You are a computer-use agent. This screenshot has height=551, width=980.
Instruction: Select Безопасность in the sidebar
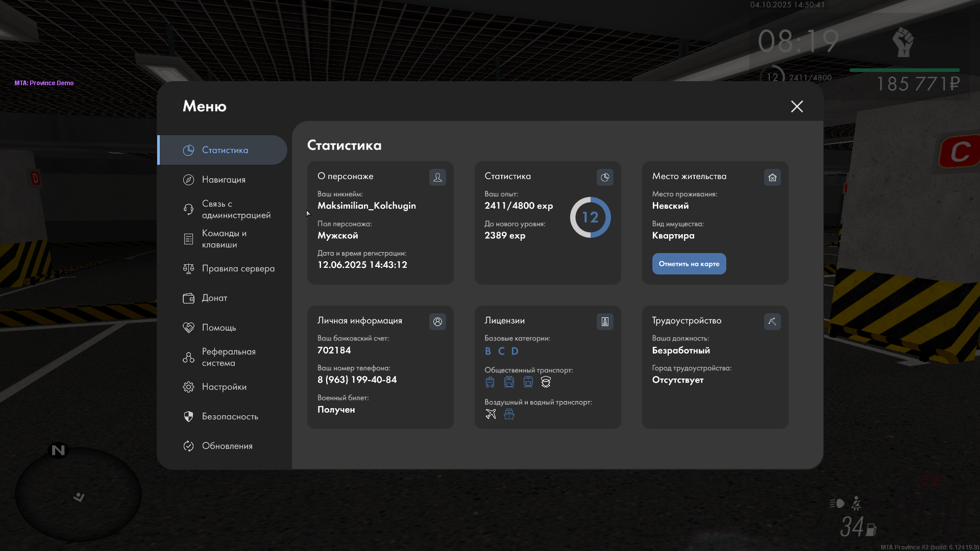pyautogui.click(x=230, y=416)
